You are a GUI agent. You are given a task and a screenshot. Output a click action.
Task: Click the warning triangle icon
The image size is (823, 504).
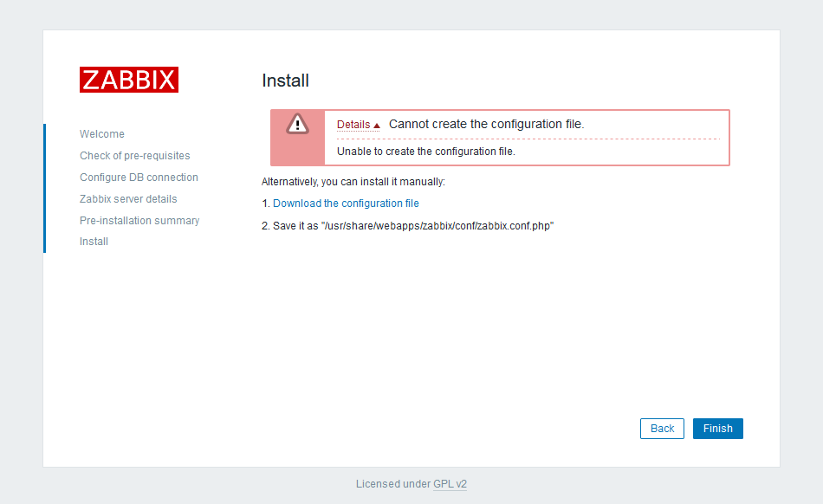point(298,125)
